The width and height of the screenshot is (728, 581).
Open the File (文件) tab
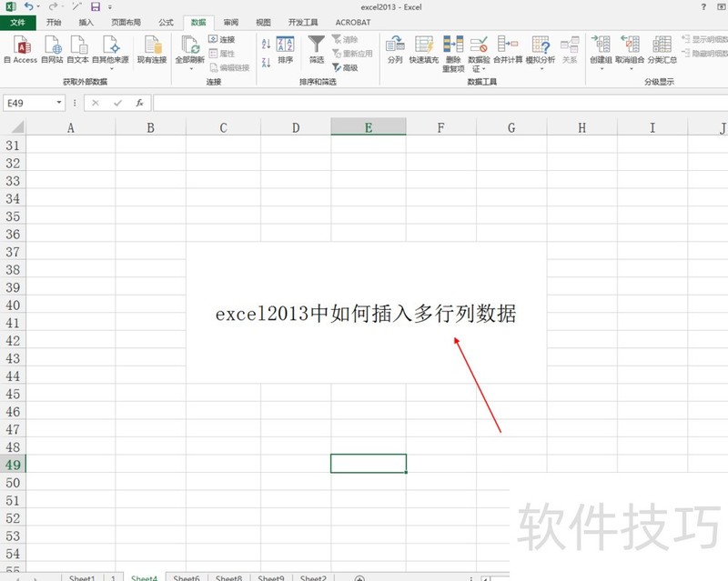(x=17, y=22)
